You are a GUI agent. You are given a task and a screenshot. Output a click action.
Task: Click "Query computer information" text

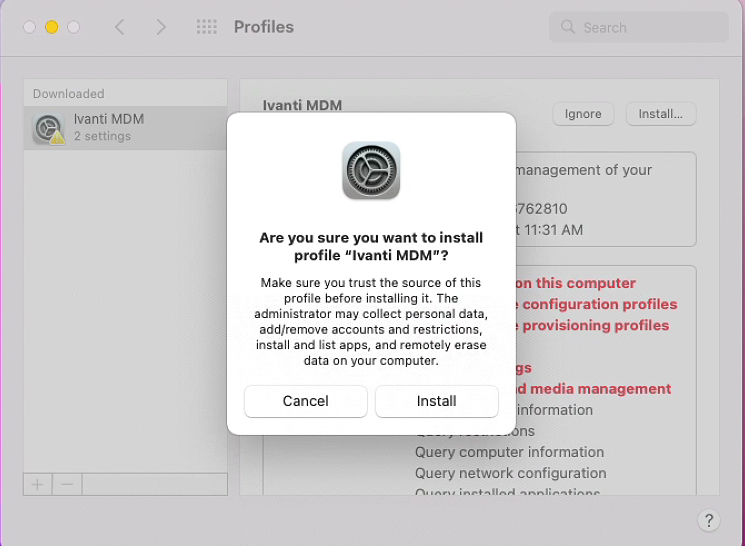coord(509,452)
